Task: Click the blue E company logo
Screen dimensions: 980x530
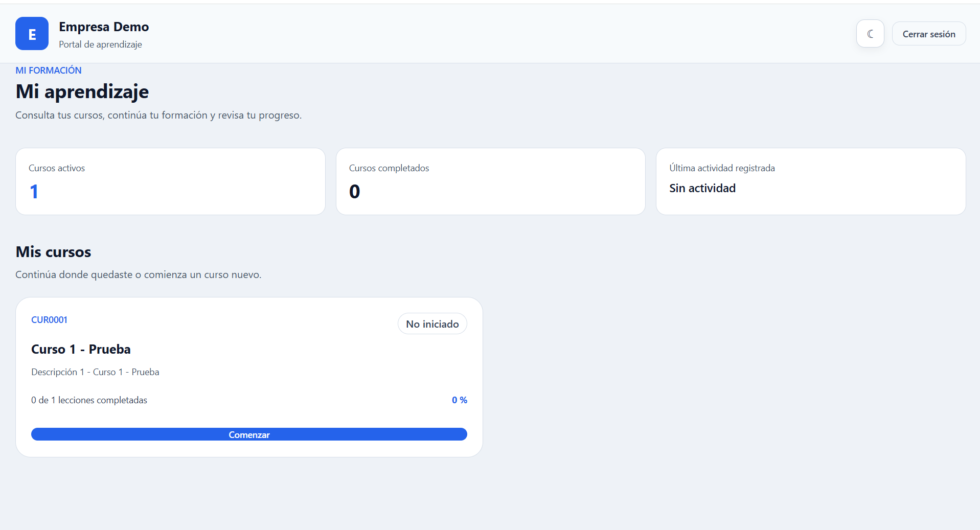Action: pos(32,34)
